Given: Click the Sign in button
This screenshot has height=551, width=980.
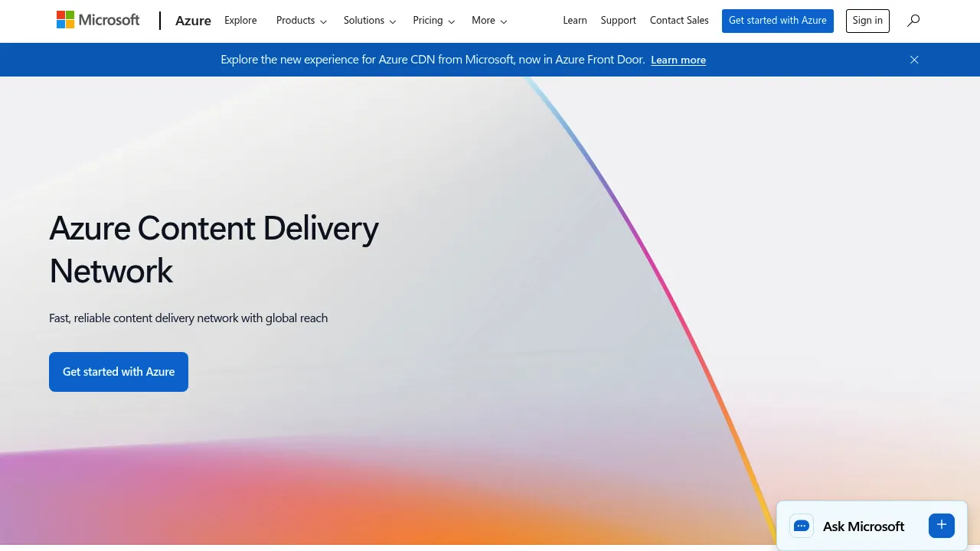Looking at the screenshot, I should pyautogui.click(x=867, y=21).
